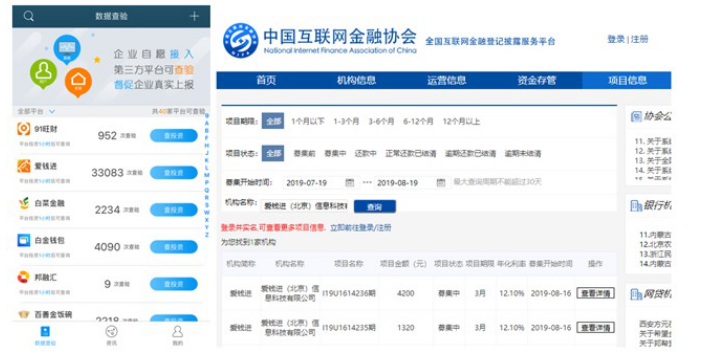Select 全部 for 项目状态 filter
This screenshot has width=710, height=361.
click(273, 153)
